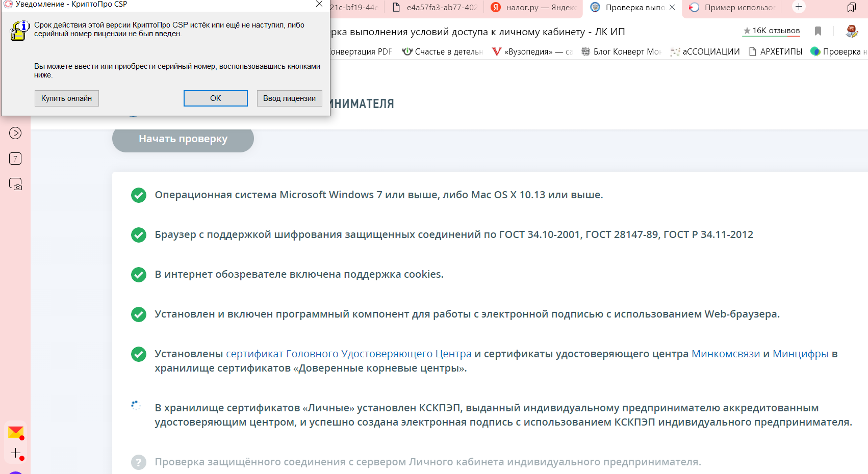Switch to the налог.ру — Яндекс tab

(x=534, y=8)
